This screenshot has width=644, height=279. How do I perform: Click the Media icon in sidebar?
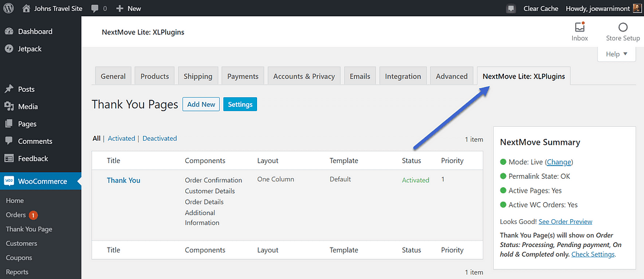(x=9, y=106)
